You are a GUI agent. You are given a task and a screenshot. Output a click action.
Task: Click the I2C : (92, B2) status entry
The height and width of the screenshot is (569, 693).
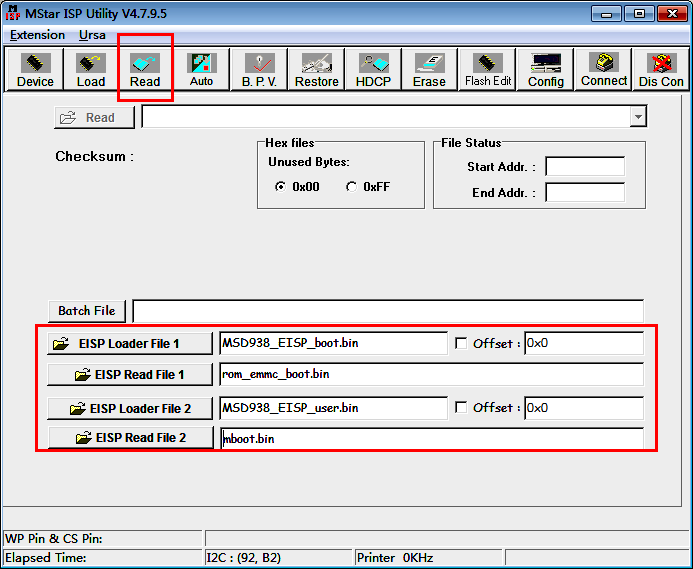pos(279,558)
